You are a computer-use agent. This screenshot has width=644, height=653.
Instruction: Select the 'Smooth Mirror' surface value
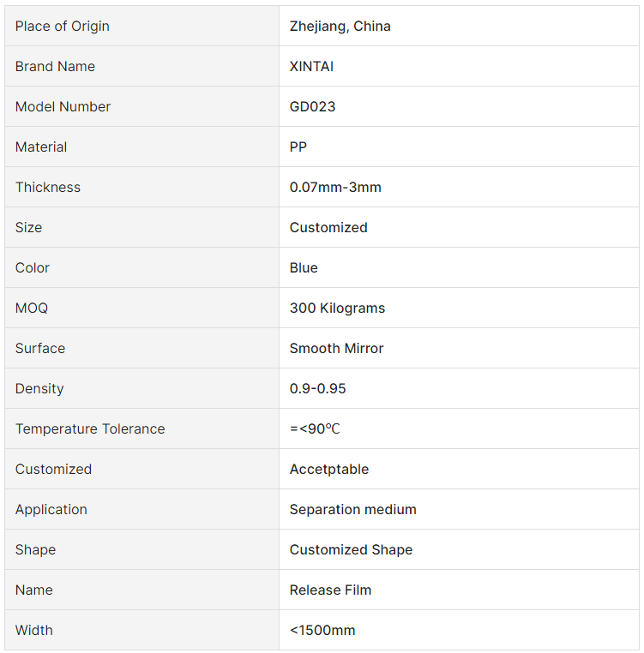336,348
